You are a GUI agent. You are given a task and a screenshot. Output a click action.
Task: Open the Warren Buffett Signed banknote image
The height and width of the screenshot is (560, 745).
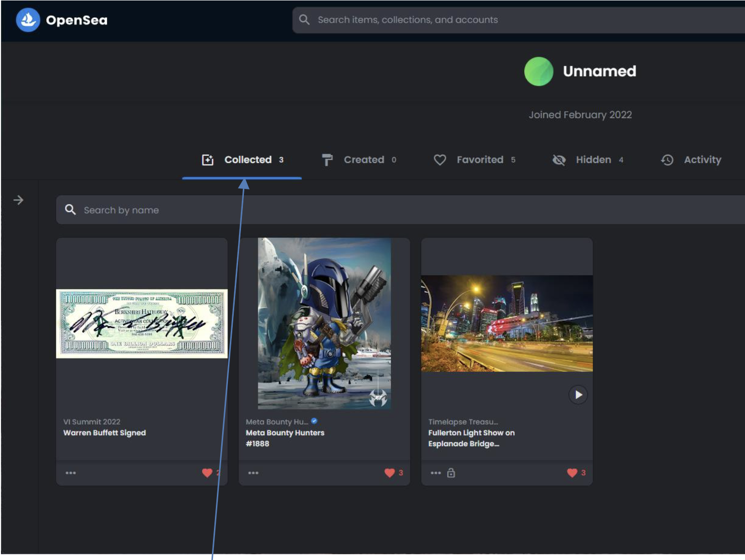pos(142,324)
